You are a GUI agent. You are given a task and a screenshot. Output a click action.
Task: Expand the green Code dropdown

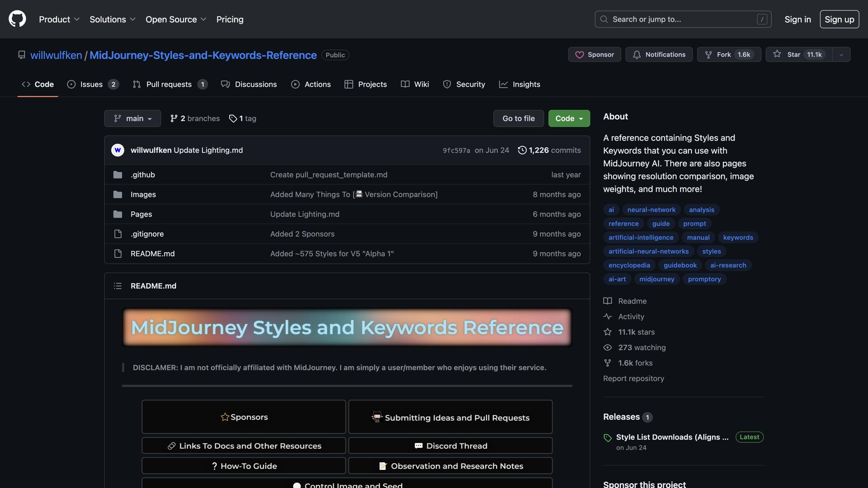pos(569,118)
